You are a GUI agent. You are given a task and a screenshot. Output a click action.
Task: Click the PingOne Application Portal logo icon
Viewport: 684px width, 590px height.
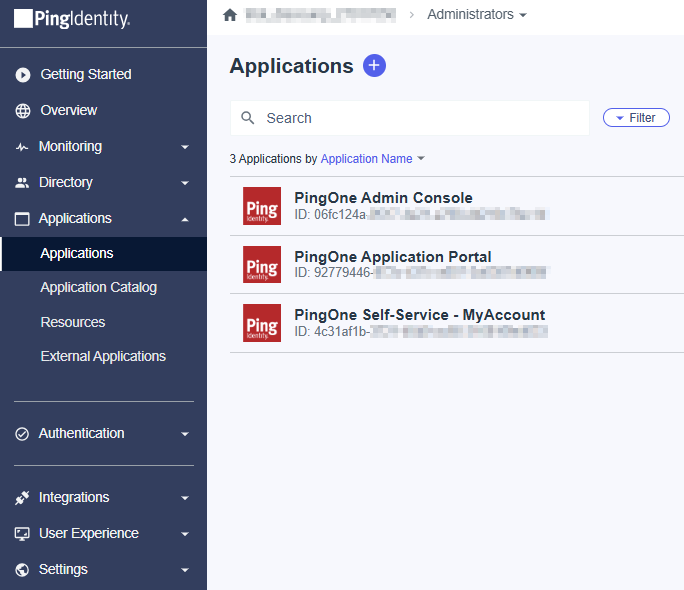tap(262, 265)
